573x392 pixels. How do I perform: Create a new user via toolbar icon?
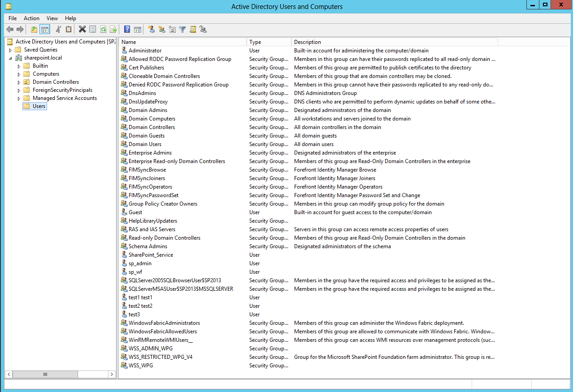point(152,30)
